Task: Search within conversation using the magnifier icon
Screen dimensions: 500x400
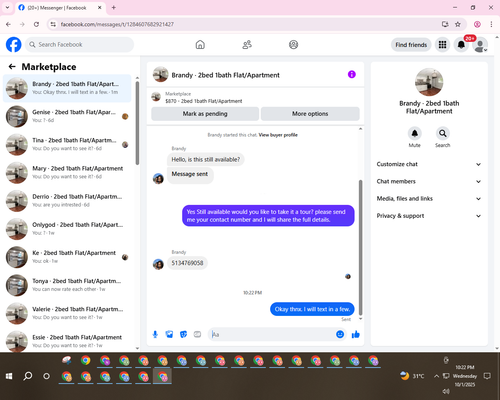Action: point(443,134)
